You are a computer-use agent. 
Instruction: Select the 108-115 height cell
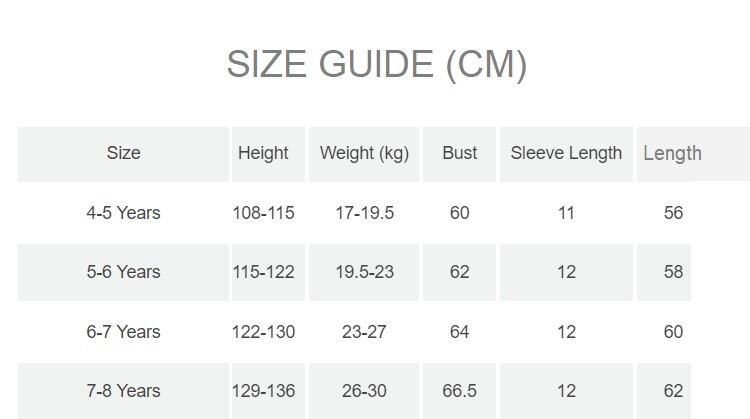[x=263, y=213]
